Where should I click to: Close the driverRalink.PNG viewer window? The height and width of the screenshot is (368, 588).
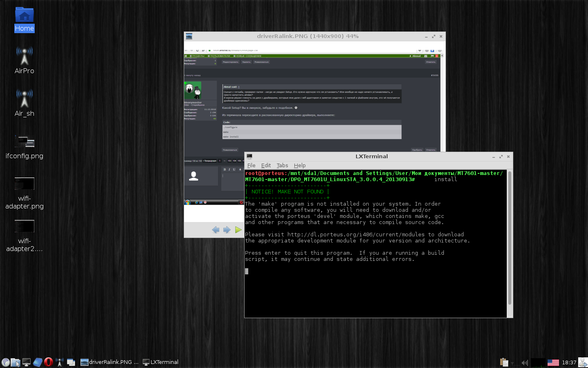[x=441, y=36]
